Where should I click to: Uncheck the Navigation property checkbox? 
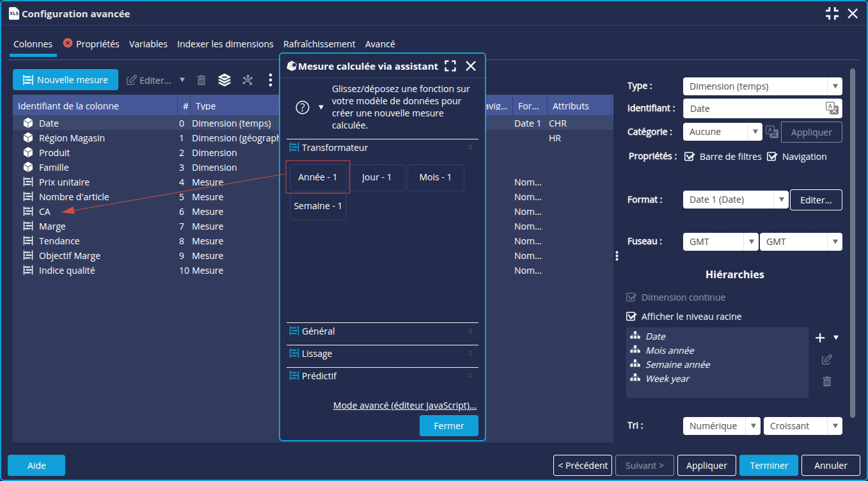point(772,157)
